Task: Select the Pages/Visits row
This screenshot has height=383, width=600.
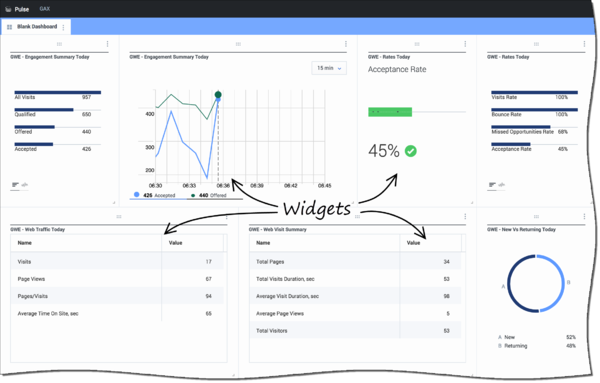Action: point(117,296)
